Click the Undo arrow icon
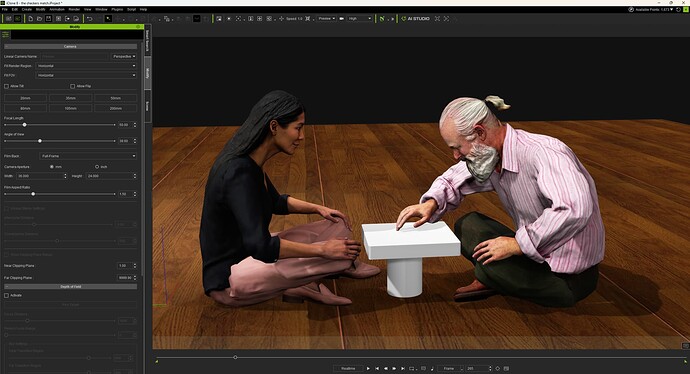 [x=89, y=18]
